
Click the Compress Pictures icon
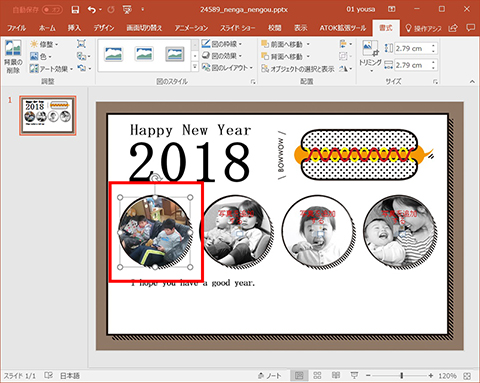81,44
